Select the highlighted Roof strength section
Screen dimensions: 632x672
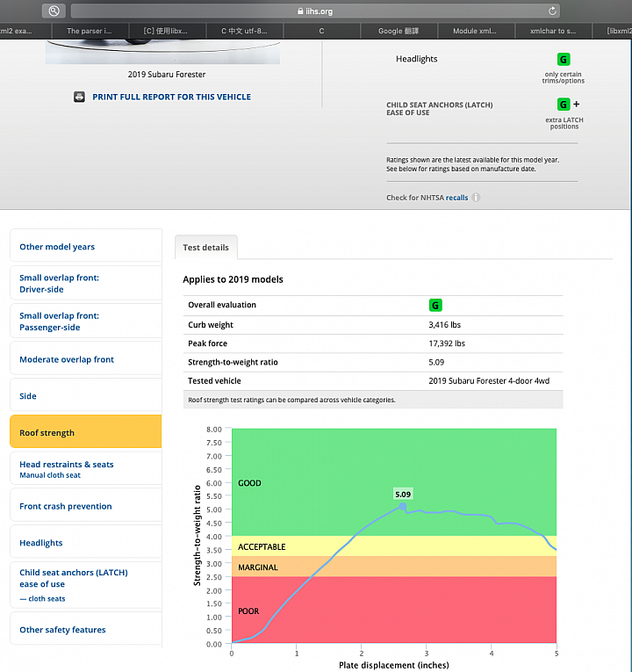point(86,432)
